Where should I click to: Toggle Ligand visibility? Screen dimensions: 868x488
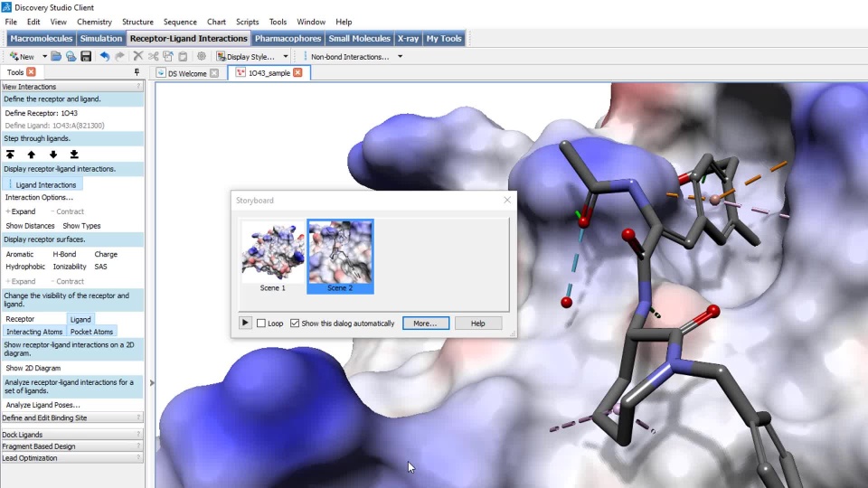[x=80, y=319]
